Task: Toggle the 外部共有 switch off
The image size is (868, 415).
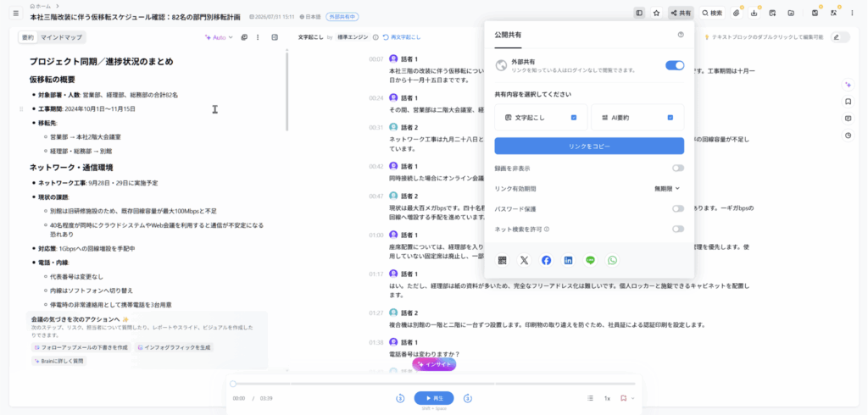Action: click(675, 65)
